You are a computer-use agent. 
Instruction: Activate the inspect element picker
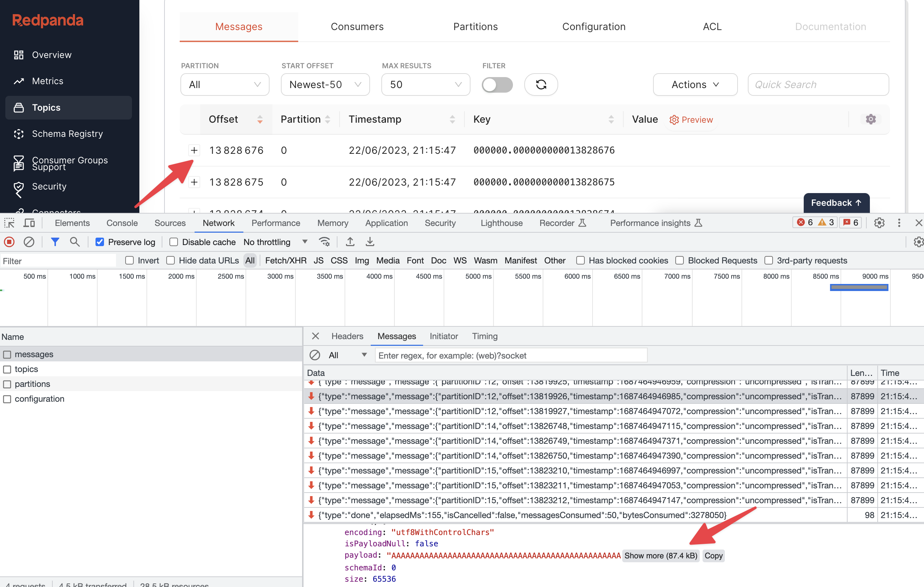pos(9,222)
